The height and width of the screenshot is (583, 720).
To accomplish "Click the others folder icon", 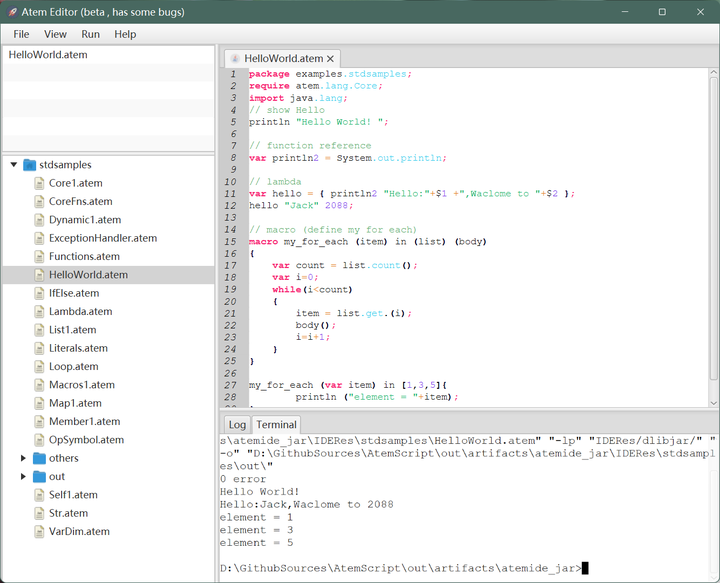I will point(40,458).
